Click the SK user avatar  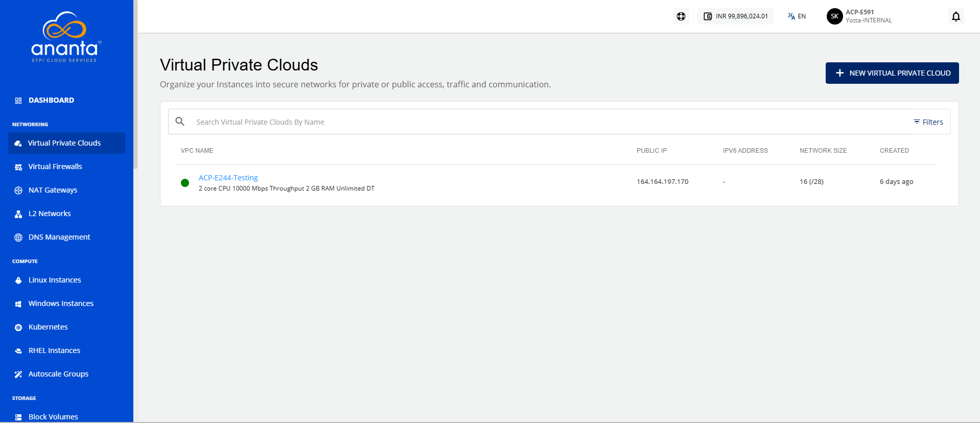pyautogui.click(x=834, y=16)
